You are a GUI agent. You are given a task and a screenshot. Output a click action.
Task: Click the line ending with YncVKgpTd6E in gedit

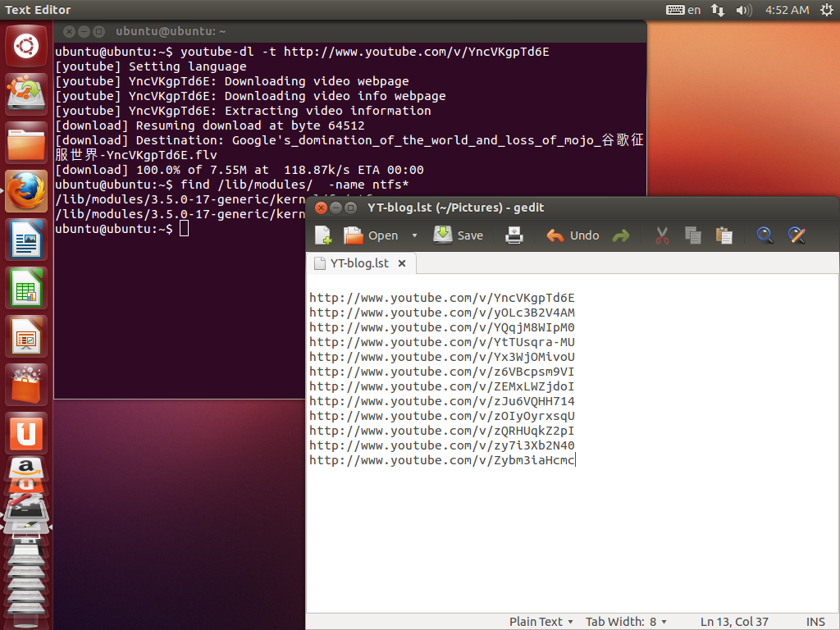point(442,298)
